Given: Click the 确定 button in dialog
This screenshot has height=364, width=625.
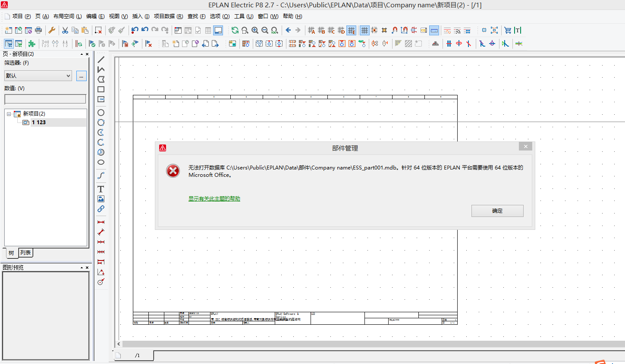Looking at the screenshot, I should [x=497, y=211].
